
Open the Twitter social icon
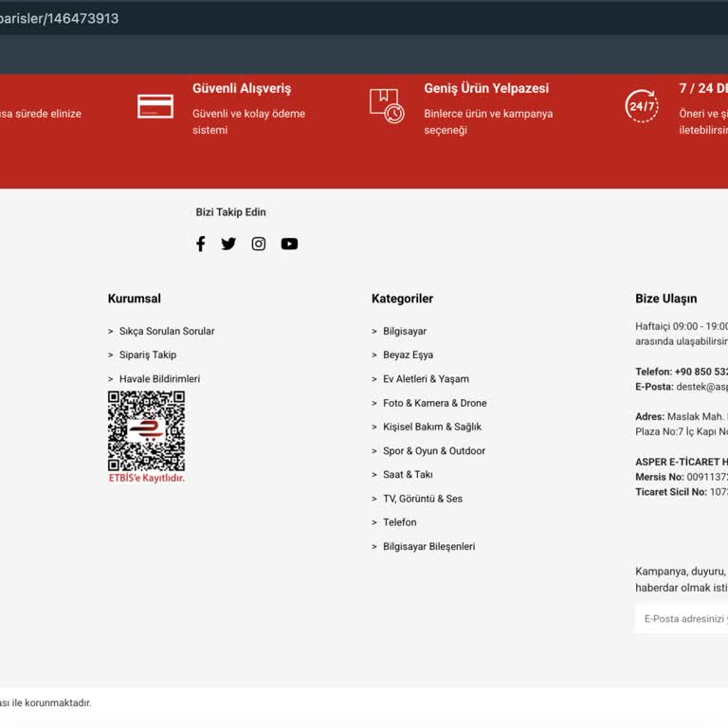tap(228, 244)
